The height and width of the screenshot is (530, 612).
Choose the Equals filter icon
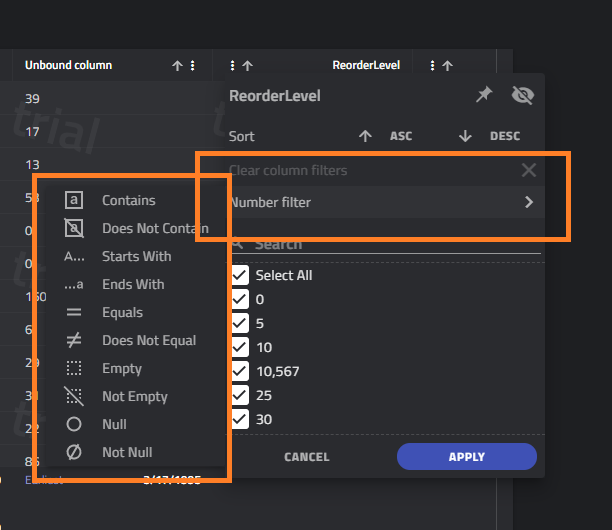coord(74,312)
